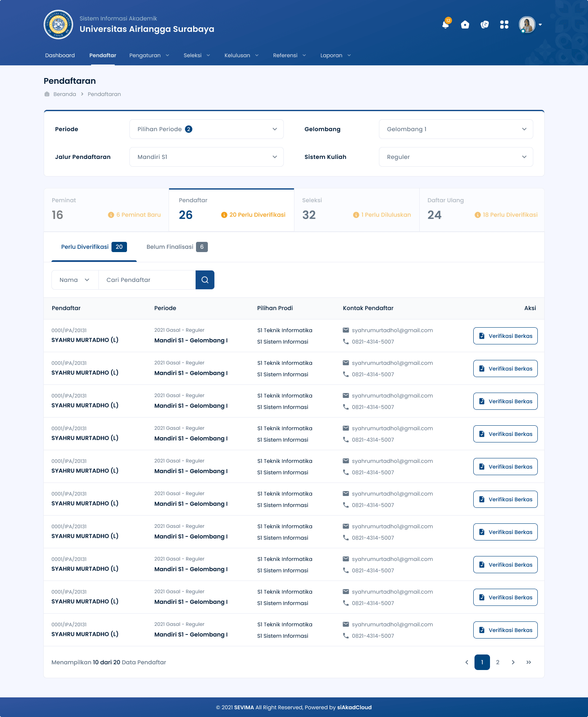
Task: Click the Pendaftar column header
Action: tap(66, 308)
